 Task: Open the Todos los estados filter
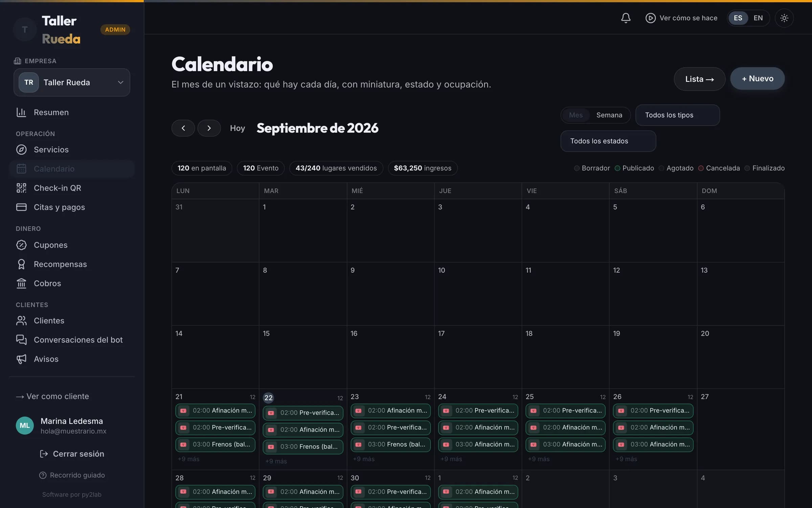[608, 141]
